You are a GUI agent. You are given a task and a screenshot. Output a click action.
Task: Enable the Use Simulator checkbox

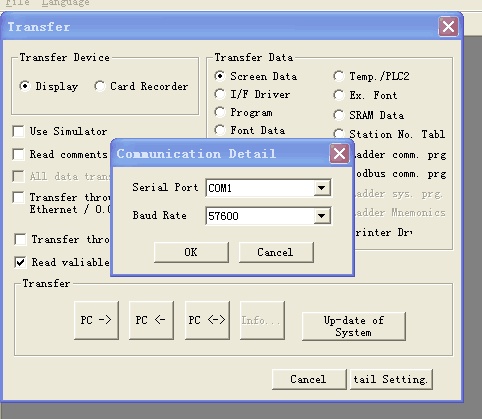(x=18, y=131)
